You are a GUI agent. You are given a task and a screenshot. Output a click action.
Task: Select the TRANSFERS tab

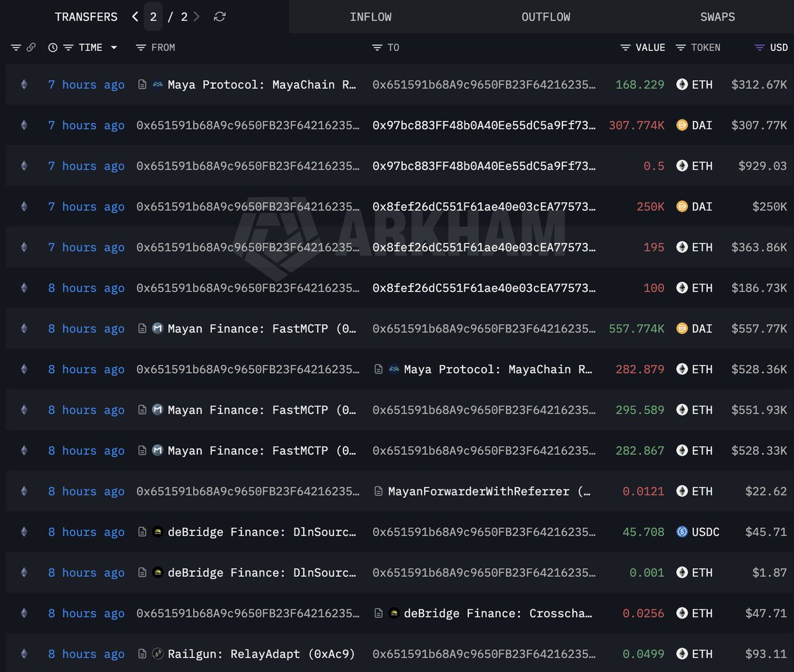tap(86, 17)
